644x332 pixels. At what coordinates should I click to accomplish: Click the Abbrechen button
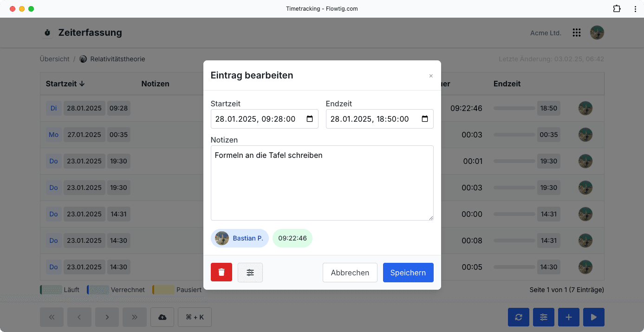tap(350, 273)
